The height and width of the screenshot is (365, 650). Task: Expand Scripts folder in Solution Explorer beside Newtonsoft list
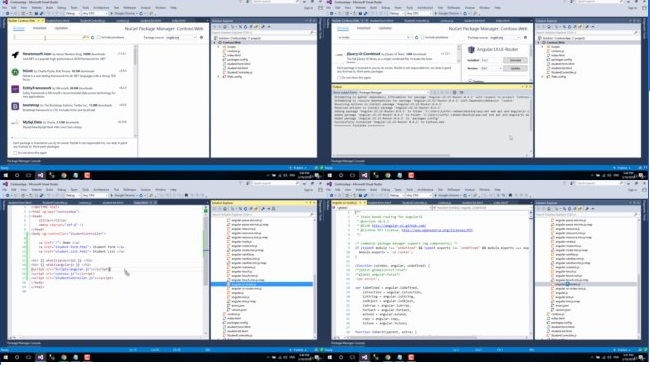coord(219,47)
